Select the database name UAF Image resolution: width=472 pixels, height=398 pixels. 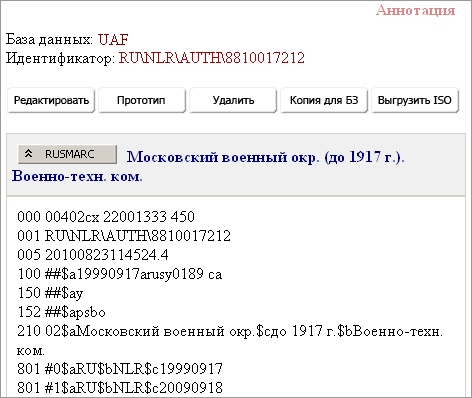point(113,40)
